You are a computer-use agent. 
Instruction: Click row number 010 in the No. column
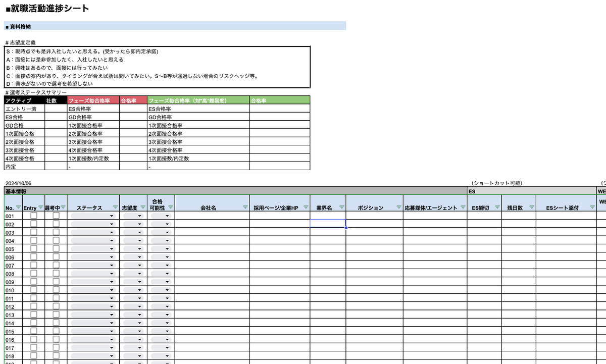pyautogui.click(x=10, y=290)
